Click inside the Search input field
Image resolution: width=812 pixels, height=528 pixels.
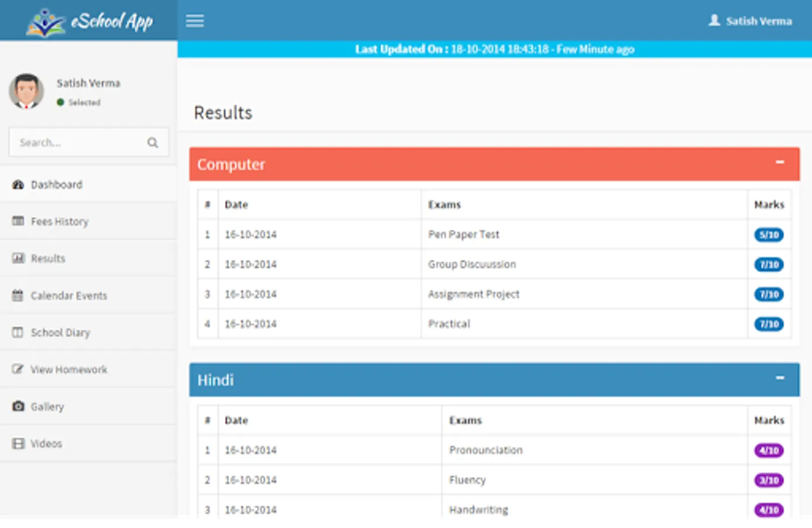(76, 142)
